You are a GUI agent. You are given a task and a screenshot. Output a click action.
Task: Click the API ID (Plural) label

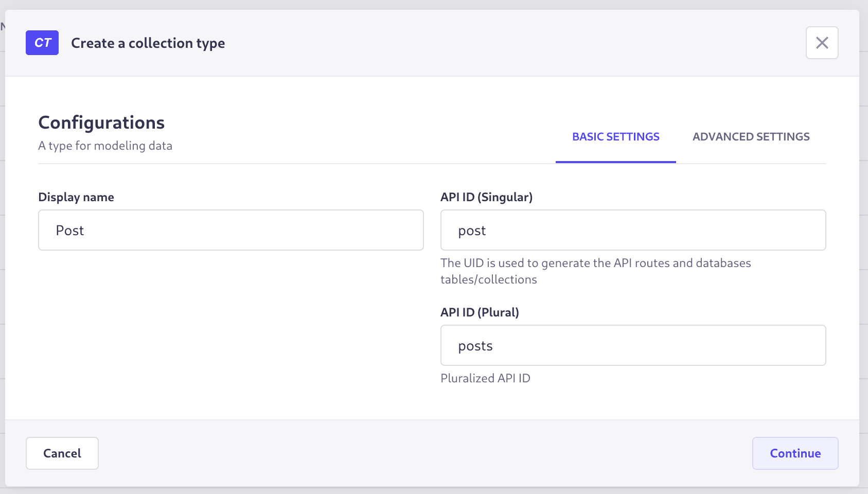[x=480, y=312]
